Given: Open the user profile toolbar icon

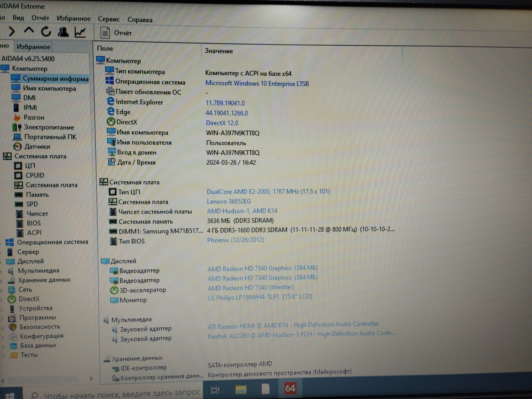Looking at the screenshot, I should coord(63,32).
